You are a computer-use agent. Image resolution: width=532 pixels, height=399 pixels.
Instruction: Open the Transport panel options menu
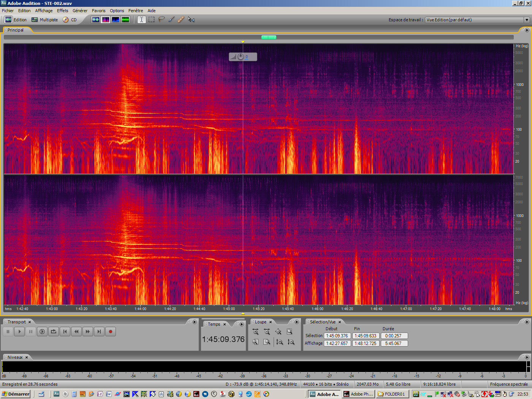click(x=195, y=322)
